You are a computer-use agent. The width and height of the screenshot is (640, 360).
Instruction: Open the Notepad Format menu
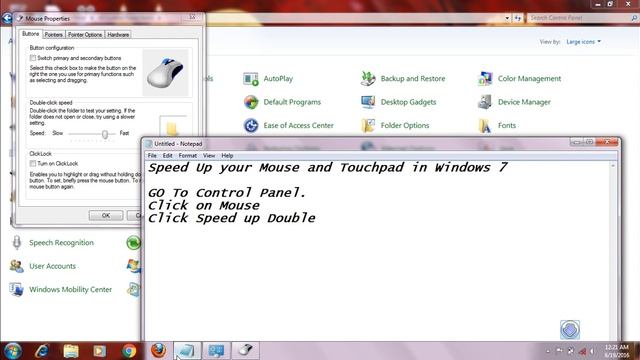(188, 156)
